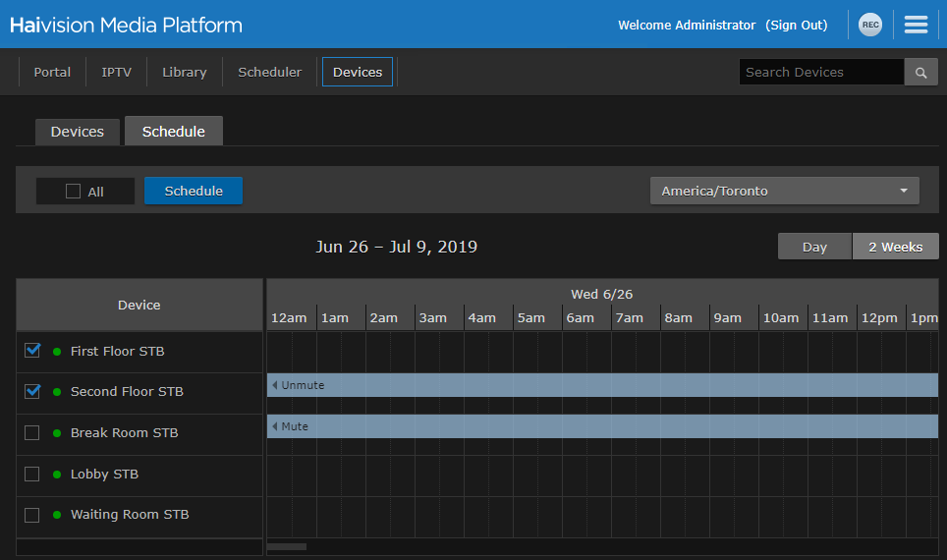Click the Sign Out link
The height and width of the screenshot is (560, 947).
click(796, 25)
